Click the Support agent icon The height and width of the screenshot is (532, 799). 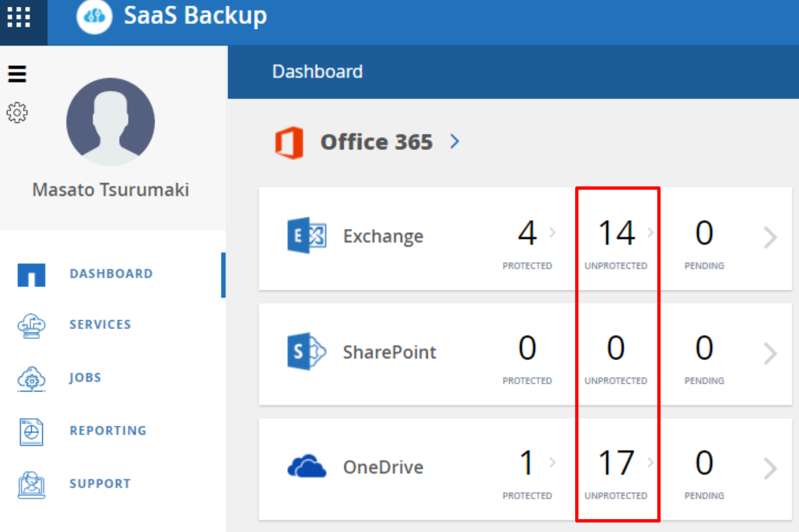tap(31, 485)
